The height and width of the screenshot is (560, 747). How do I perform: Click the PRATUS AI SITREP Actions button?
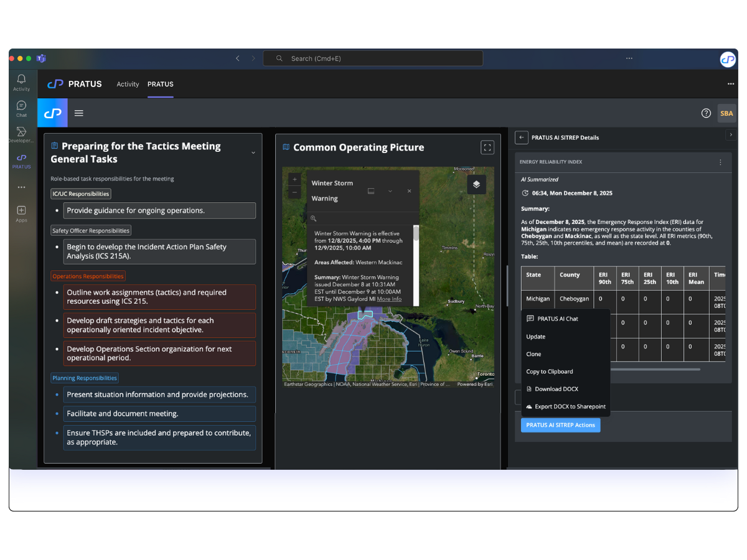560,425
